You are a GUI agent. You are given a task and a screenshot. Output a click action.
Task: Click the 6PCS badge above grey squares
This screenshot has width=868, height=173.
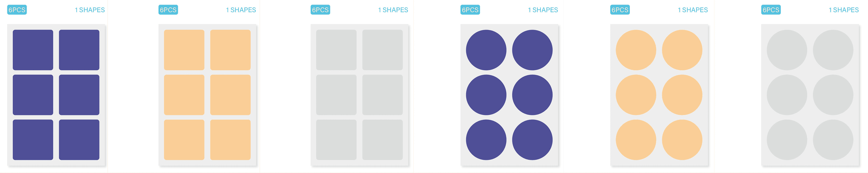(320, 10)
